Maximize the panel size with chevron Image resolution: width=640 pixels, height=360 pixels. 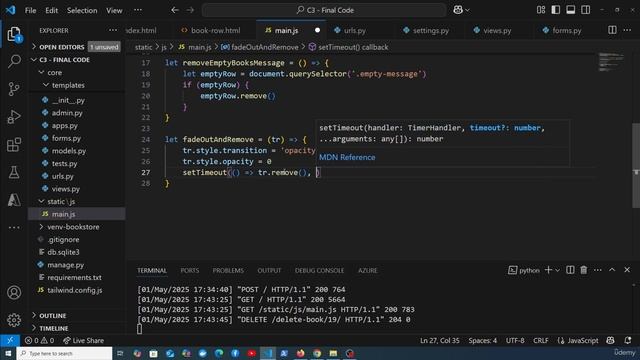pyautogui.click(x=612, y=270)
